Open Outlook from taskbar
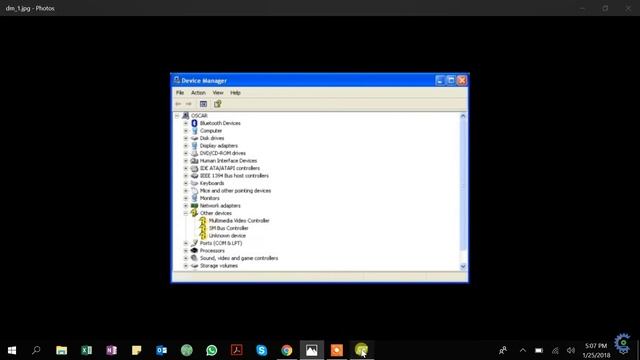 tap(162, 350)
